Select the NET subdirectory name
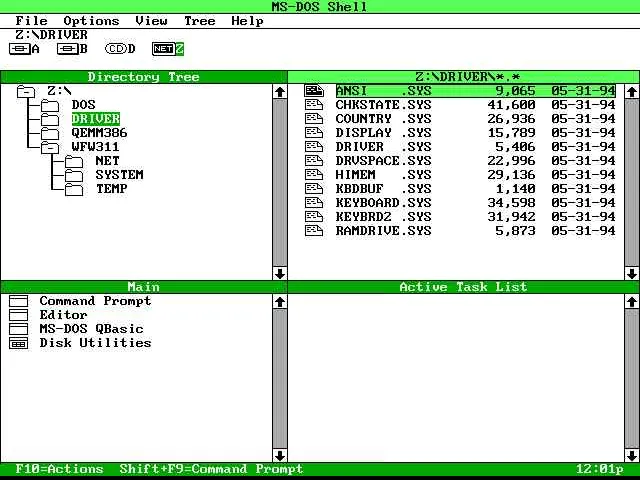The image size is (640, 480). [x=107, y=161]
